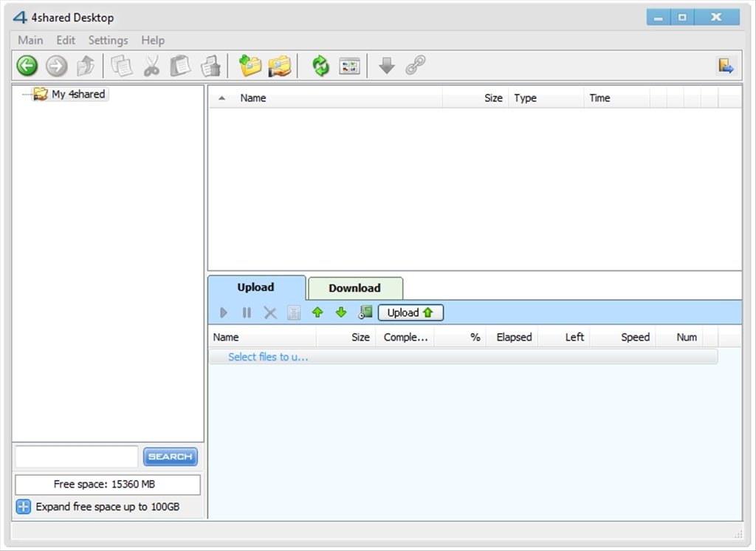The width and height of the screenshot is (756, 551).
Task: Click the Copy icon in the toolbar
Action: [122, 66]
